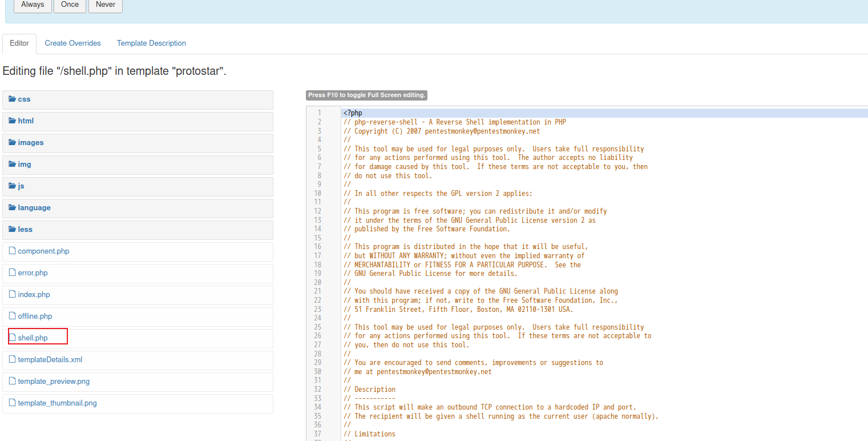Viewport: 868px width, 441px height.
Task: Click the file icon beside template_thumbnail.png
Action: [12, 403]
